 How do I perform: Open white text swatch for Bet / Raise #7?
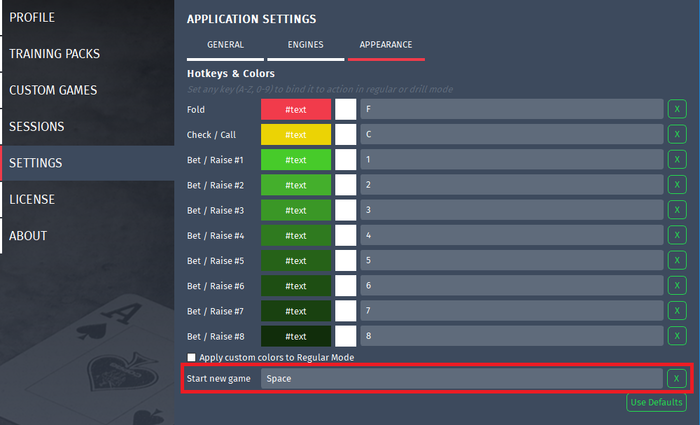coord(346,311)
